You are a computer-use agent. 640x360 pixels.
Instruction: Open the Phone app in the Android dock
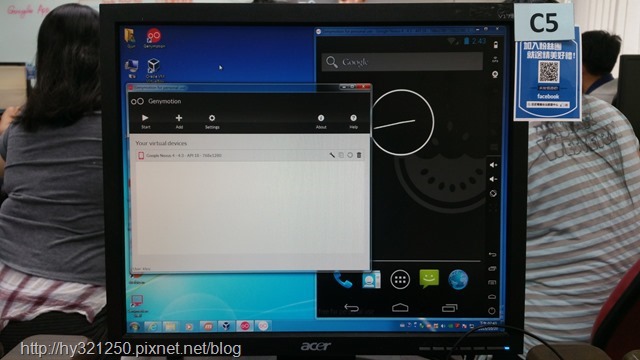pyautogui.click(x=343, y=280)
